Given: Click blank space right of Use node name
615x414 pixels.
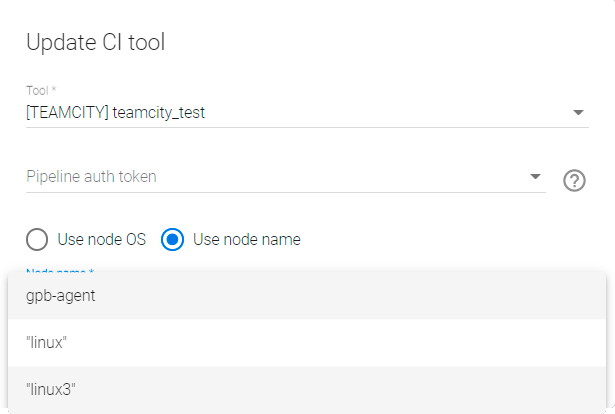Looking at the screenshot, I should pos(450,239).
